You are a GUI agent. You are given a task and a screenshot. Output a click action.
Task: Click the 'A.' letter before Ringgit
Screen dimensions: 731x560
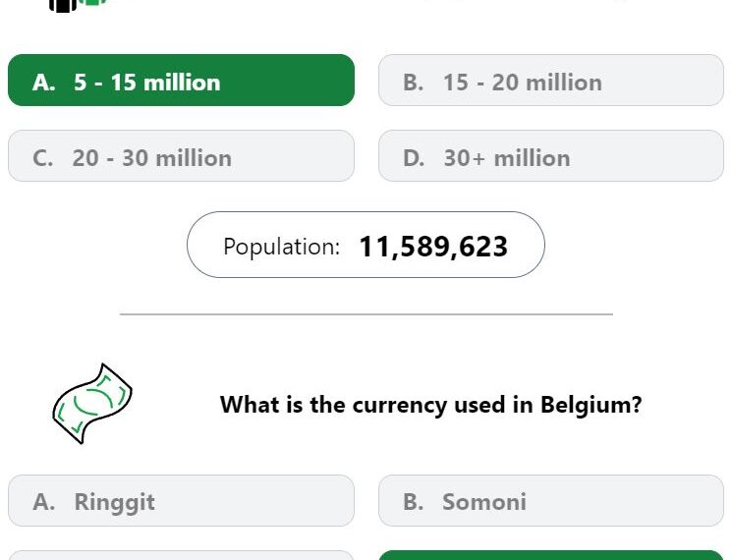[x=44, y=502]
